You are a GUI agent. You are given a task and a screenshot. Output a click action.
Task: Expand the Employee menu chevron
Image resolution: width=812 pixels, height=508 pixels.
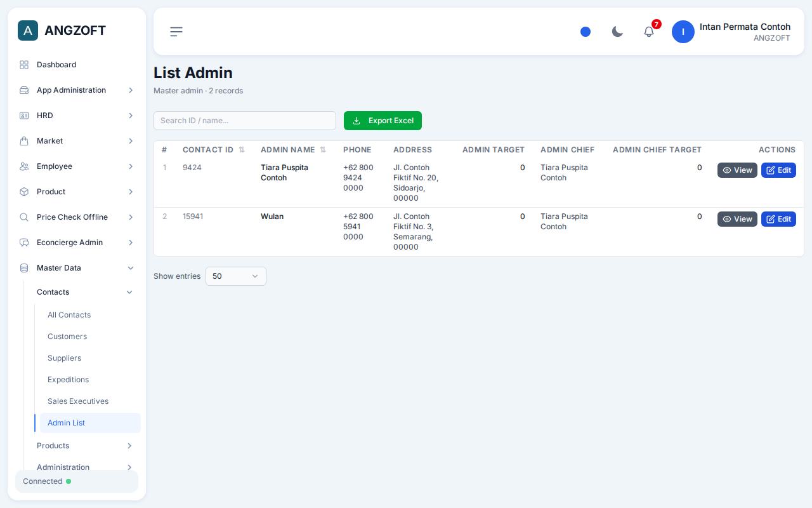pyautogui.click(x=131, y=166)
